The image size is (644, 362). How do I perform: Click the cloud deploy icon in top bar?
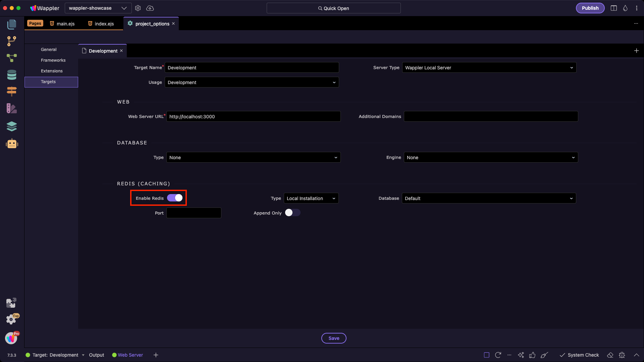(x=150, y=8)
